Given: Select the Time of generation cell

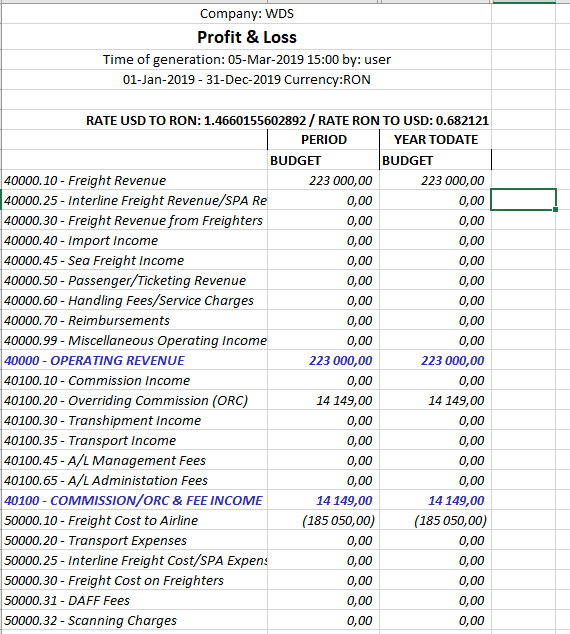Looking at the screenshot, I should coord(247,60).
